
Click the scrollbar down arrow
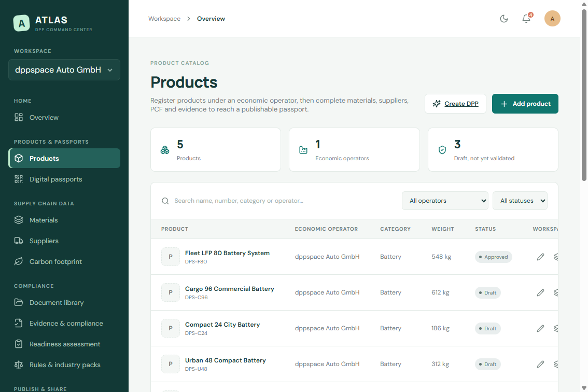point(584,388)
